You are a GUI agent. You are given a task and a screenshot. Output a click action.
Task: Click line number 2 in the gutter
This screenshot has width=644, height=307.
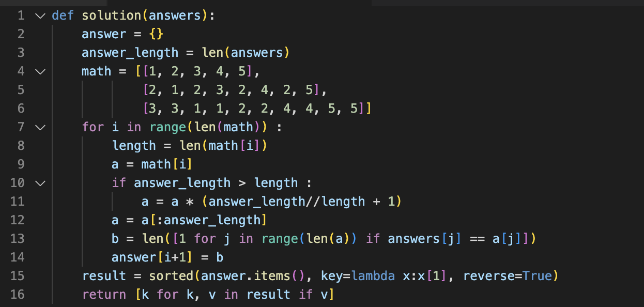(21, 34)
